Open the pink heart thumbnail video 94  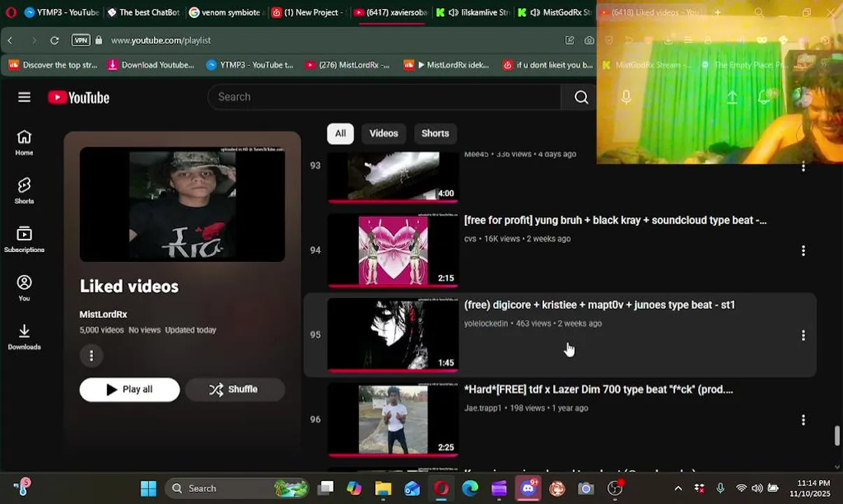click(393, 251)
